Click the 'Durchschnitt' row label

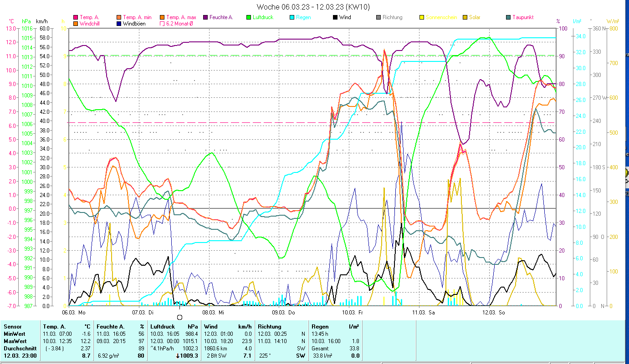(x=19, y=349)
